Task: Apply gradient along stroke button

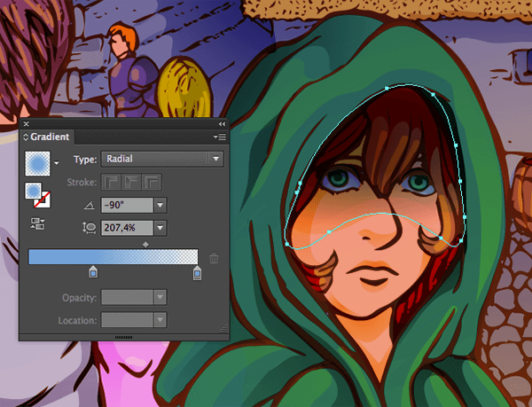Action: [131, 183]
